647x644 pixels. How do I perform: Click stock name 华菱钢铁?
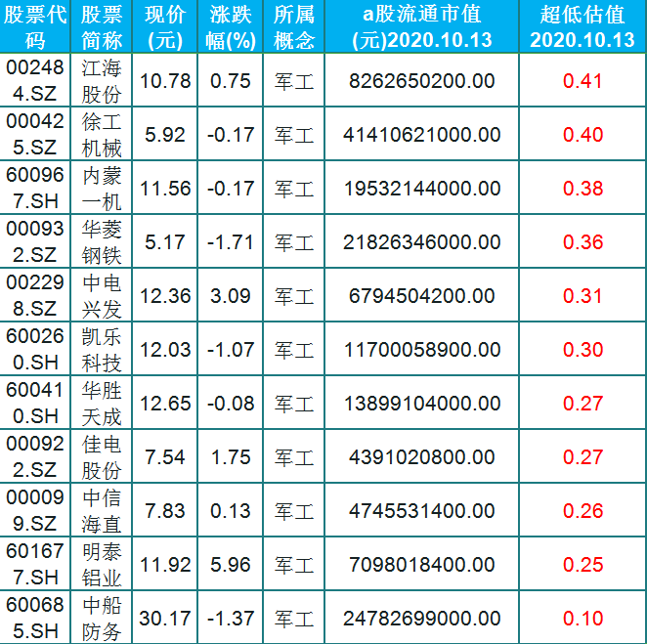tap(101, 241)
